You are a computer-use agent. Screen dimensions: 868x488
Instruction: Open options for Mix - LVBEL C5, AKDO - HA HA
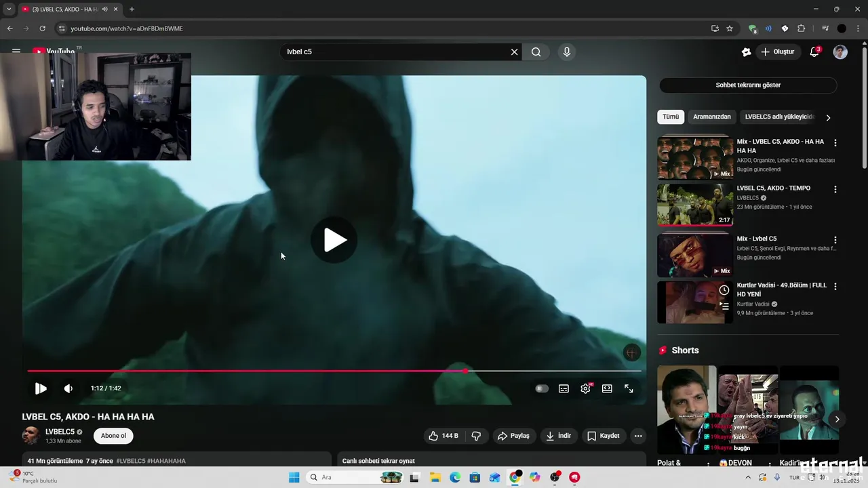click(835, 143)
